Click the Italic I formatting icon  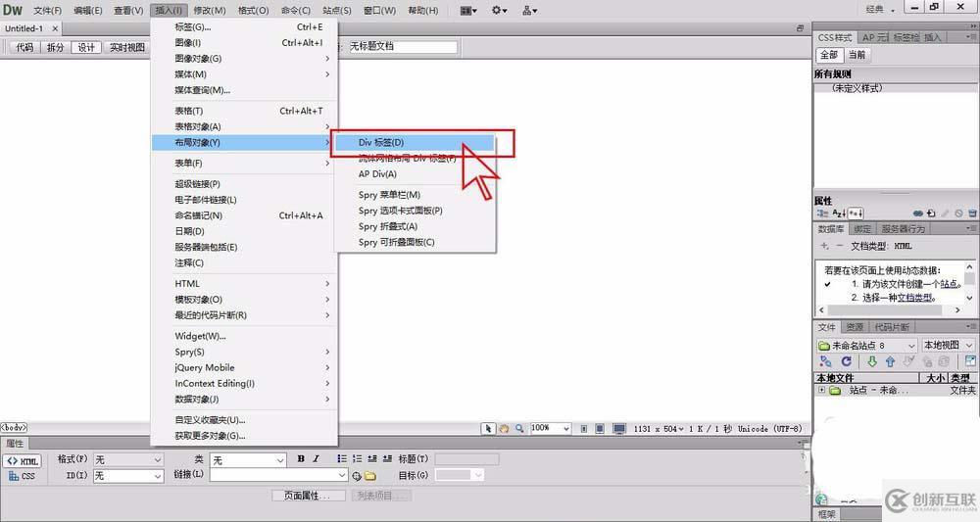tap(317, 459)
